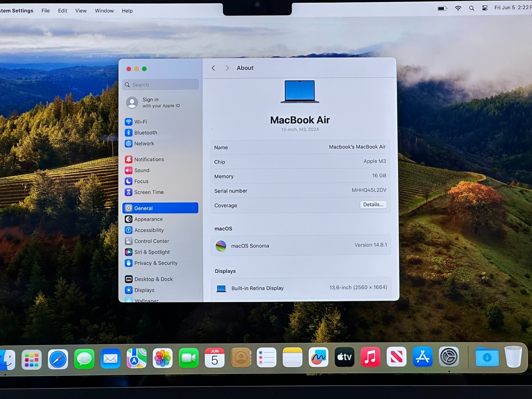Click the 16 GB memory value

point(379,176)
